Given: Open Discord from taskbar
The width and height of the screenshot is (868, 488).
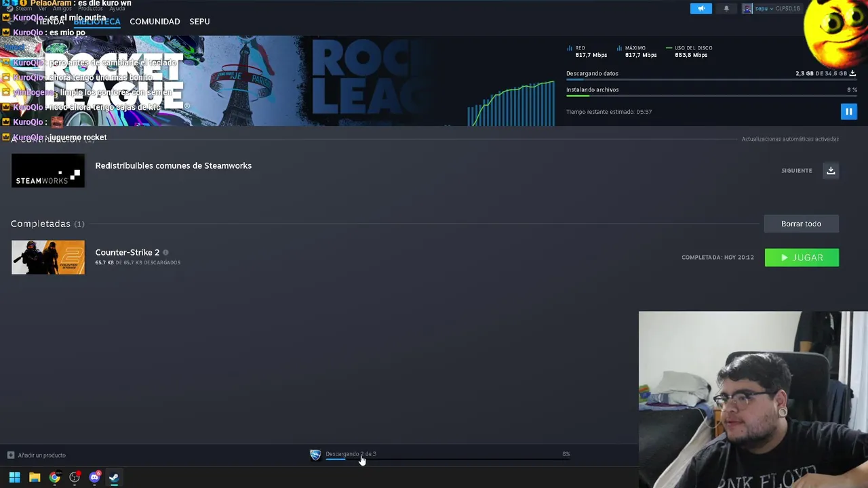Looking at the screenshot, I should click(94, 477).
